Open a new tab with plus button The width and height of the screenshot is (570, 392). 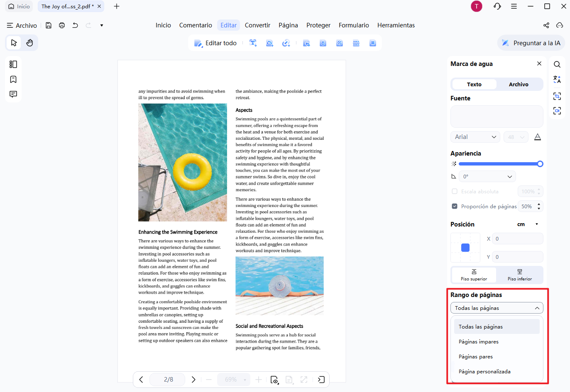point(117,6)
